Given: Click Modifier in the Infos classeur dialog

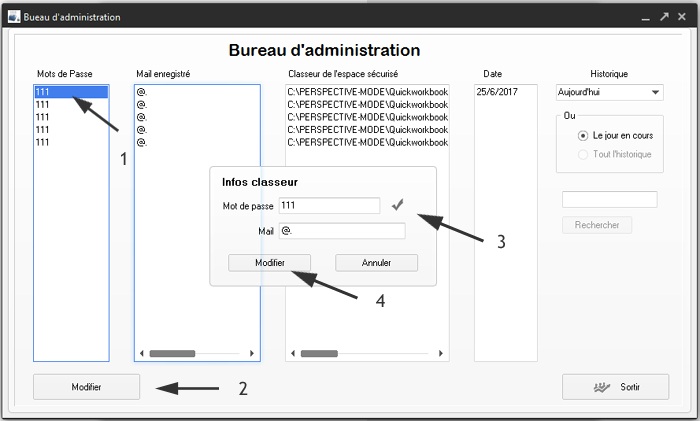Looking at the screenshot, I should (269, 262).
